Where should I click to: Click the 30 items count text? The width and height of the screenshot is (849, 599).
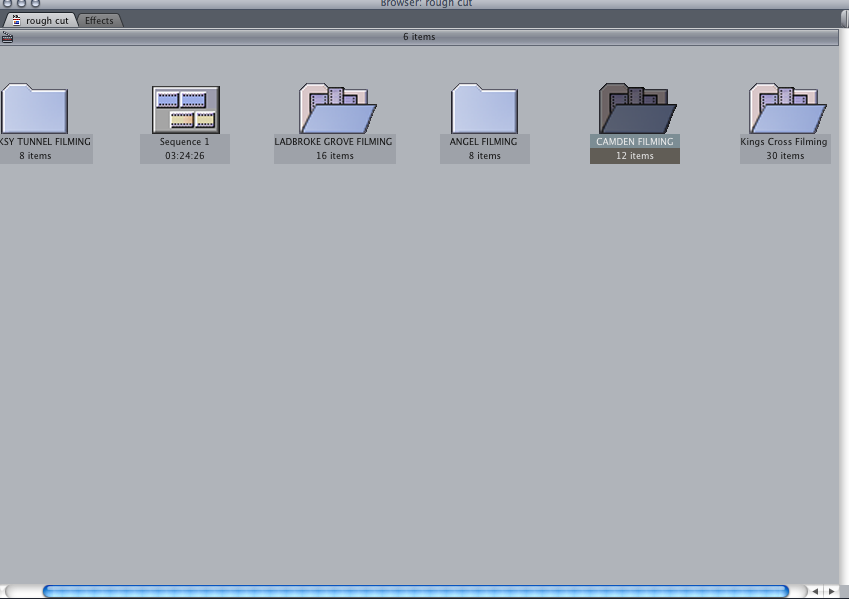785,155
